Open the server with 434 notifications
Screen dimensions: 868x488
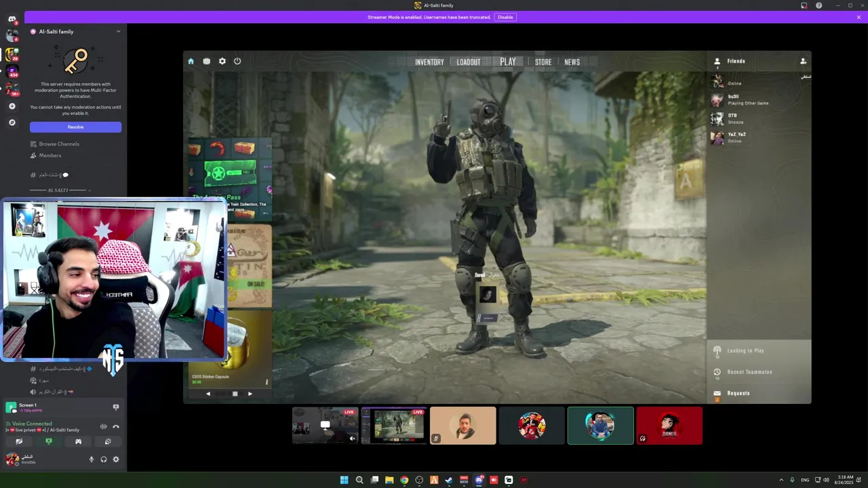tap(12, 71)
